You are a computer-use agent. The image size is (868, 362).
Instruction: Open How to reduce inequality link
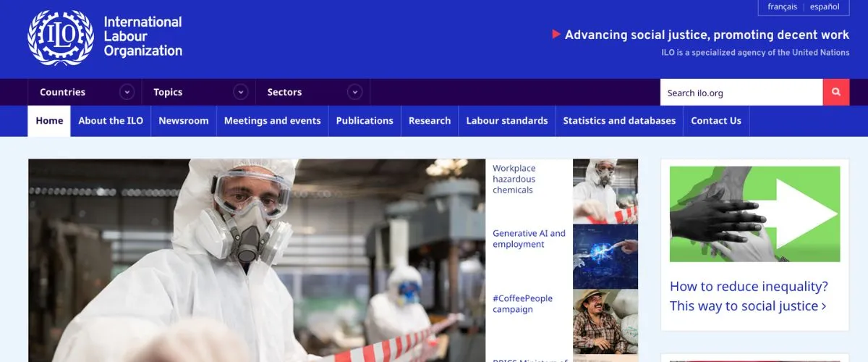tap(749, 296)
